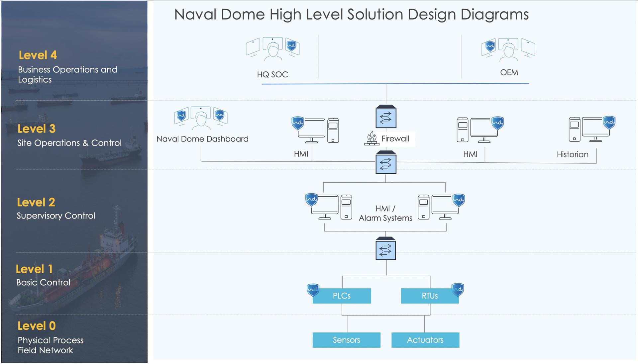Click the HQ SOC label
638x364 pixels.
(x=272, y=74)
